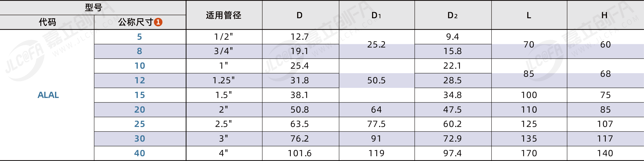Click the D2 column header

click(452, 15)
